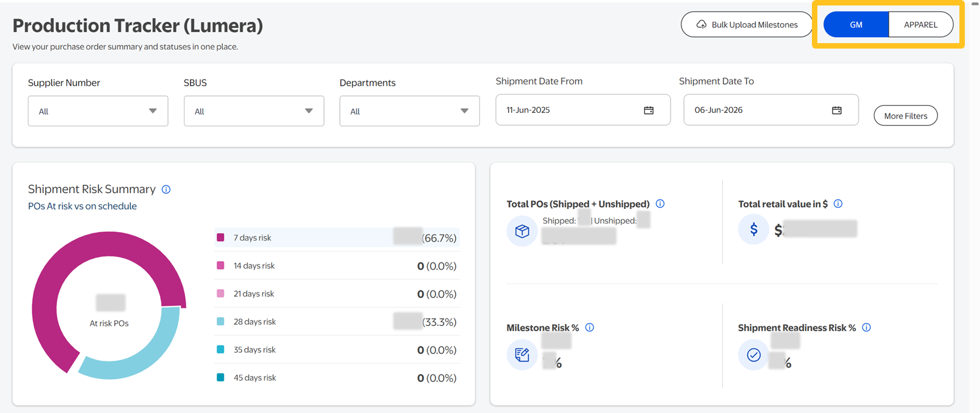The height and width of the screenshot is (413, 980).
Task: Select the 14 days risk row
Action: pyautogui.click(x=337, y=266)
